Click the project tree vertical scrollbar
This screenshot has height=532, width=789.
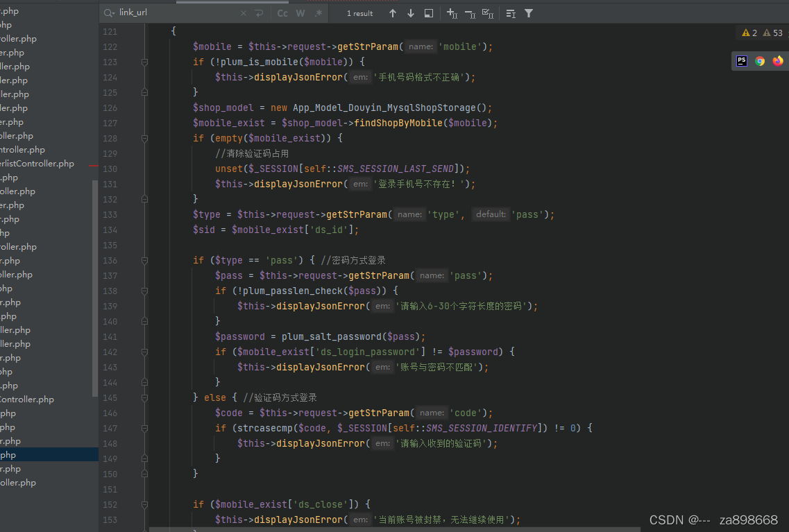95,288
